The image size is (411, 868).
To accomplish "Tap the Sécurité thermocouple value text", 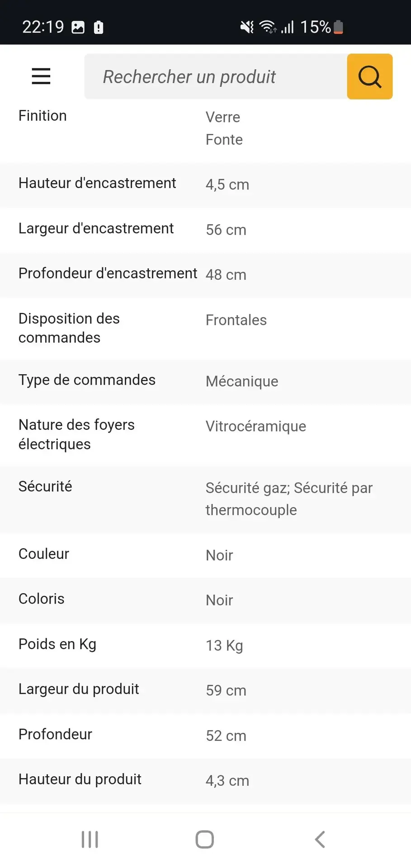I will click(289, 499).
